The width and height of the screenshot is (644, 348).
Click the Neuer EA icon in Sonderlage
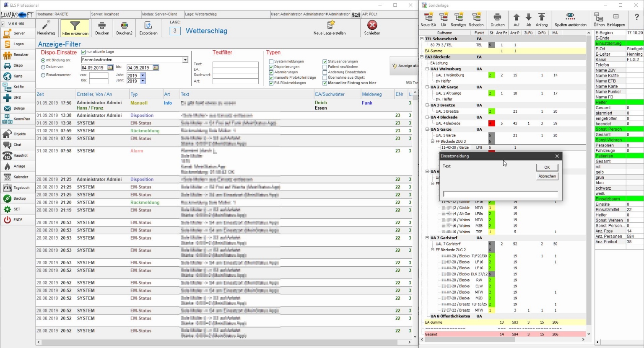(428, 17)
